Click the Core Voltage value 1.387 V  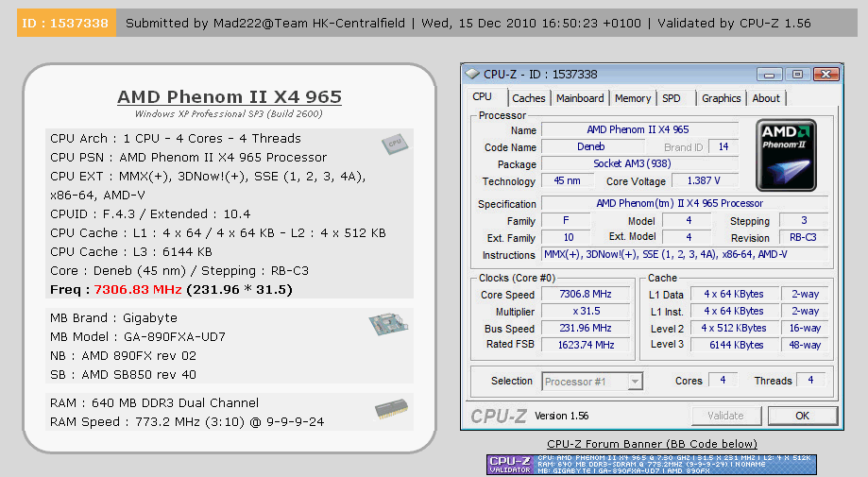(x=705, y=181)
